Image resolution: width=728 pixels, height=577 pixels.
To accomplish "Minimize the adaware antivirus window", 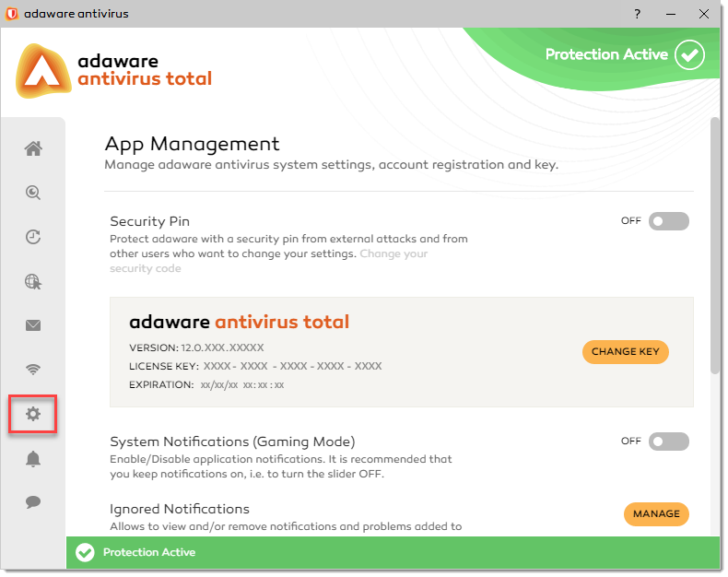I will pos(671,15).
